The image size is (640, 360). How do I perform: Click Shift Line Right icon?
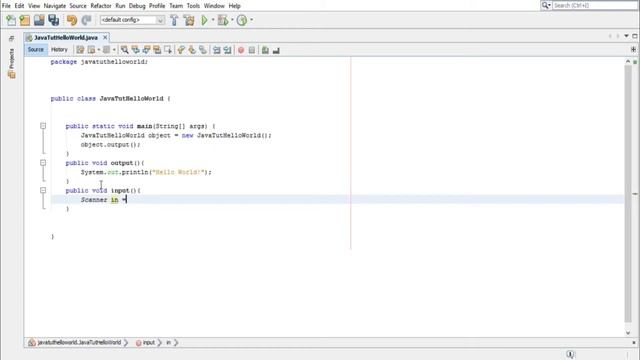[x=227, y=50]
